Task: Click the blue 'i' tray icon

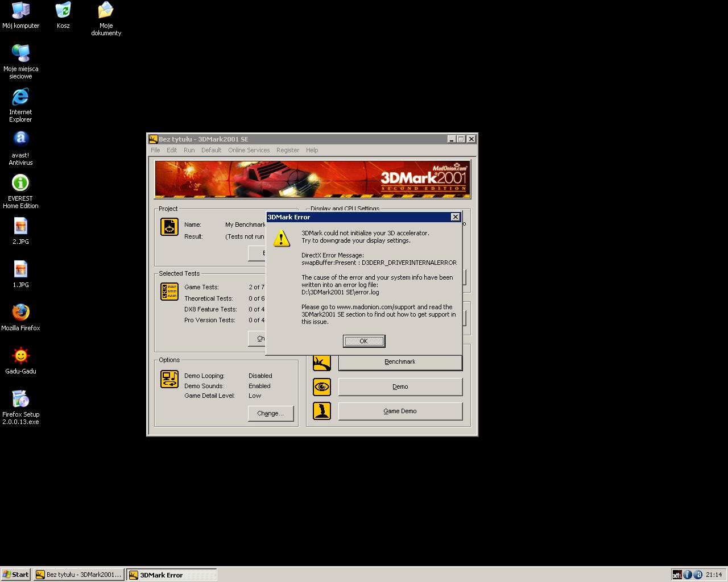Action: pos(687,575)
